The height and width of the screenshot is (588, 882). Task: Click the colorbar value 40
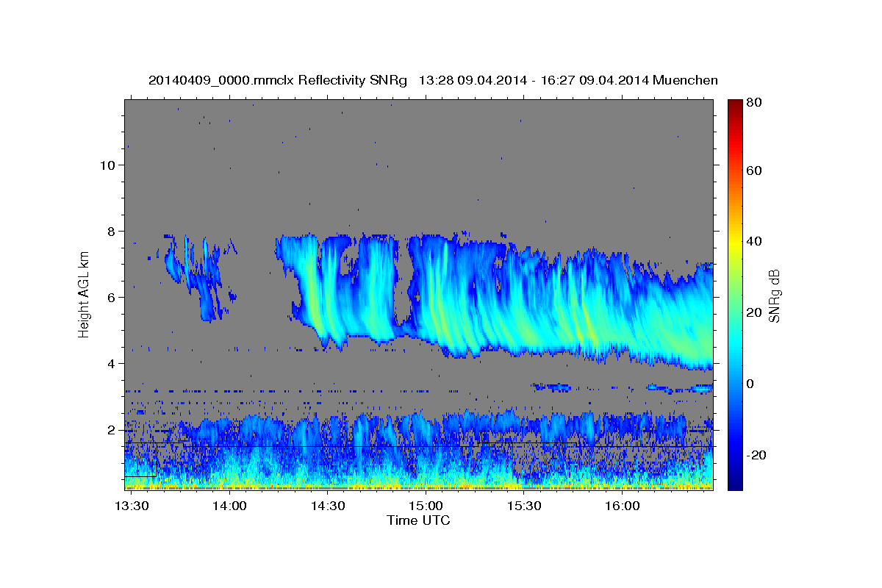click(x=755, y=241)
